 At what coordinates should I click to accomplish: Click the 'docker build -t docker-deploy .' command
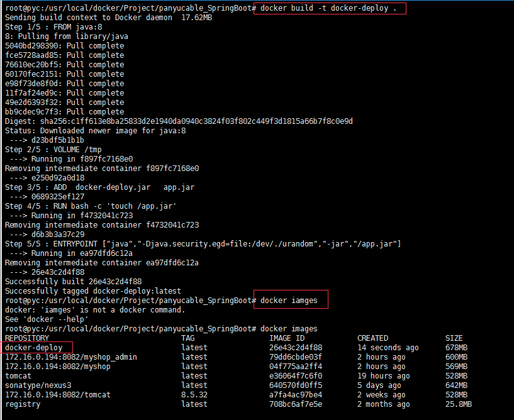coord(328,8)
